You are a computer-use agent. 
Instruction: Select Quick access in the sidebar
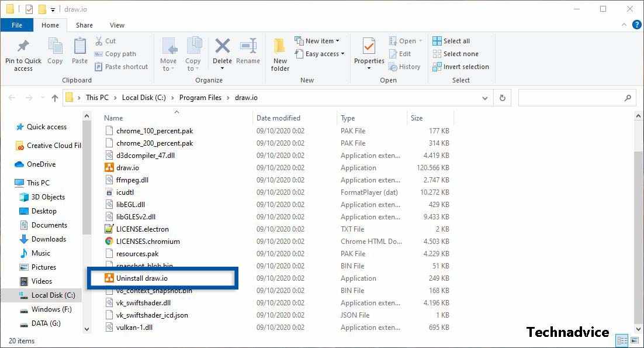point(46,127)
